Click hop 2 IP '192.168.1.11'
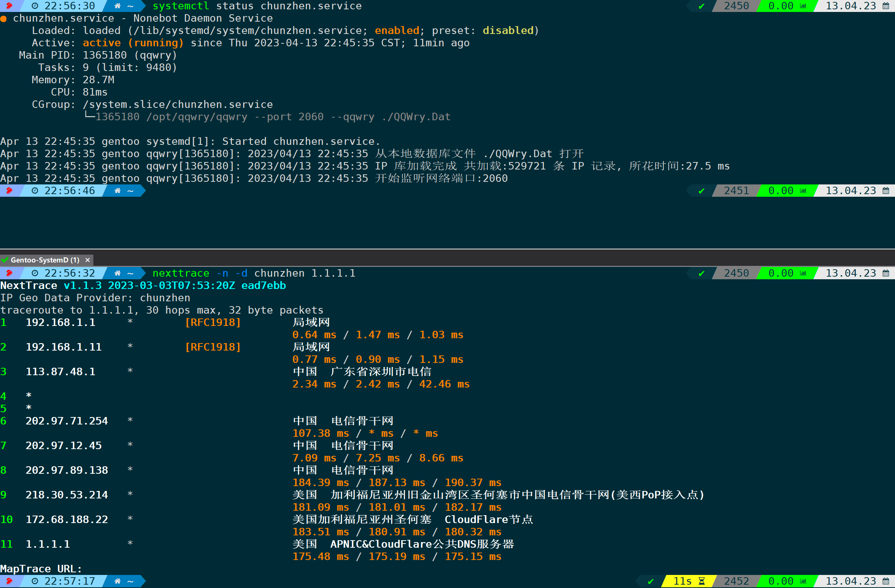 point(64,347)
